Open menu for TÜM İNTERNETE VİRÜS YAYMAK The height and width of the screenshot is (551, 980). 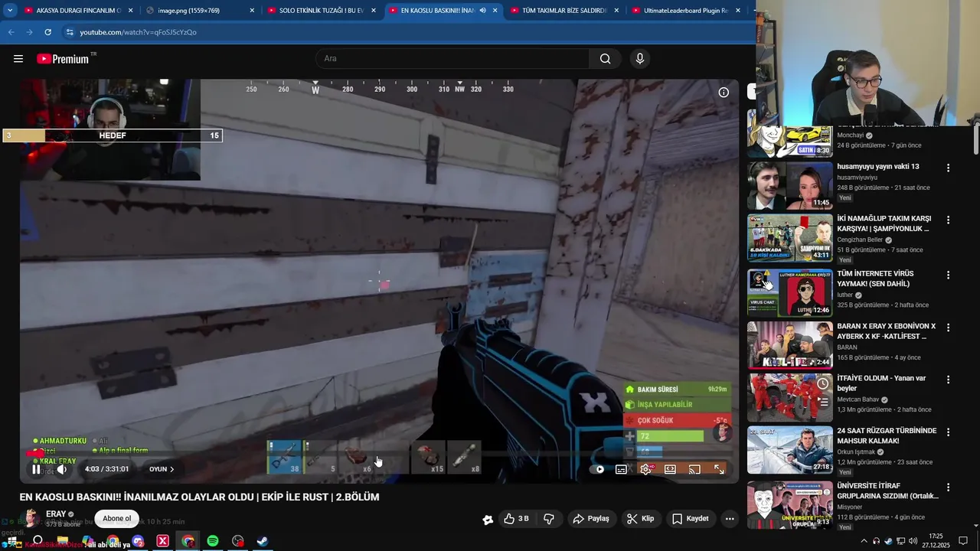tap(948, 275)
